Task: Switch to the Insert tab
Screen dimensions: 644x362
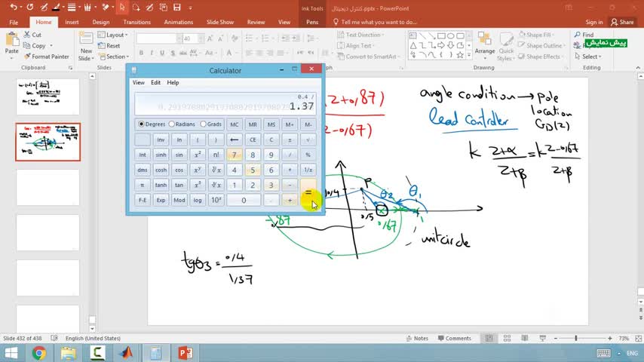Action: click(72, 22)
